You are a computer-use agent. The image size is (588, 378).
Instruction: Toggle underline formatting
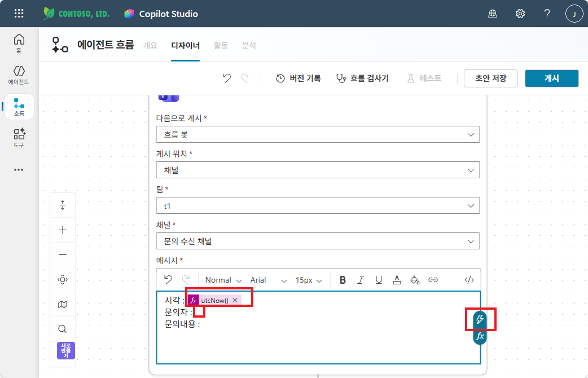(x=379, y=280)
